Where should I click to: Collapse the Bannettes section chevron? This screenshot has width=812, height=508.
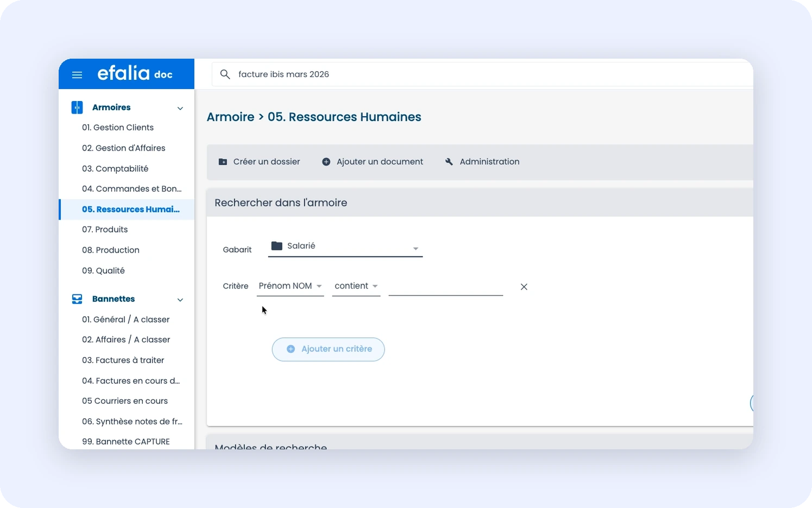click(x=180, y=300)
